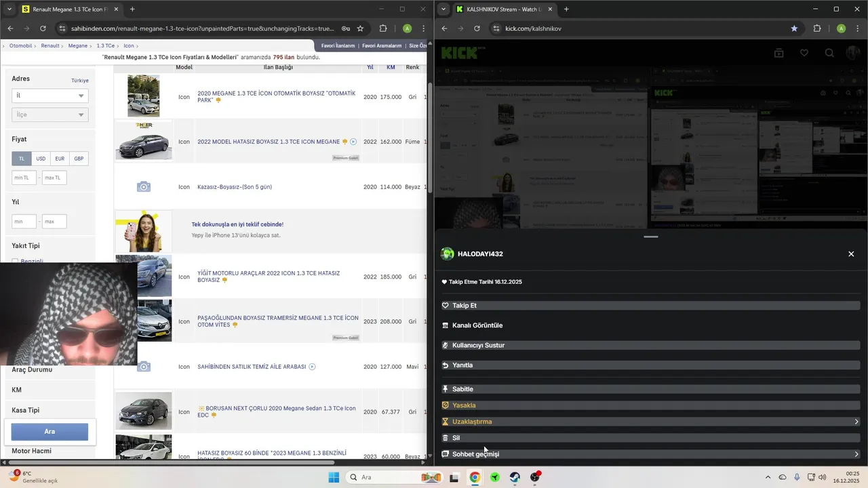Open new tab in Kick browser window
868x488 pixels.
566,9
